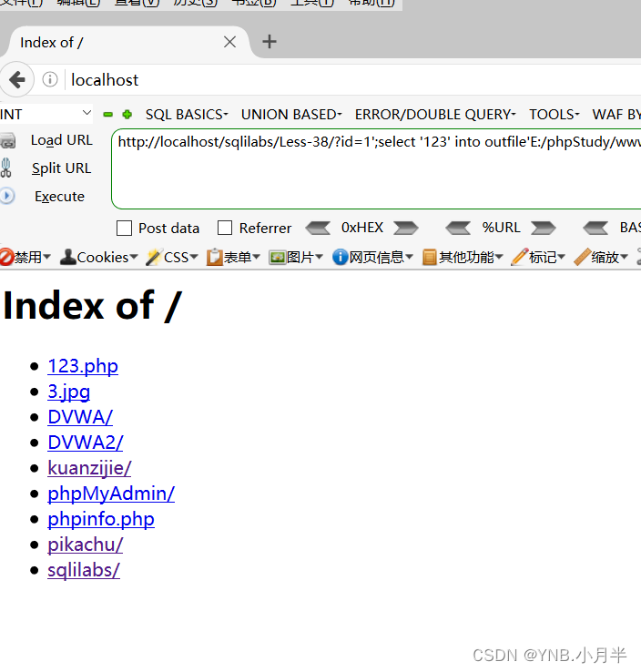This screenshot has width=641, height=672.
Task: Open the phpMyAdmin/ directory link
Action: coord(111,494)
